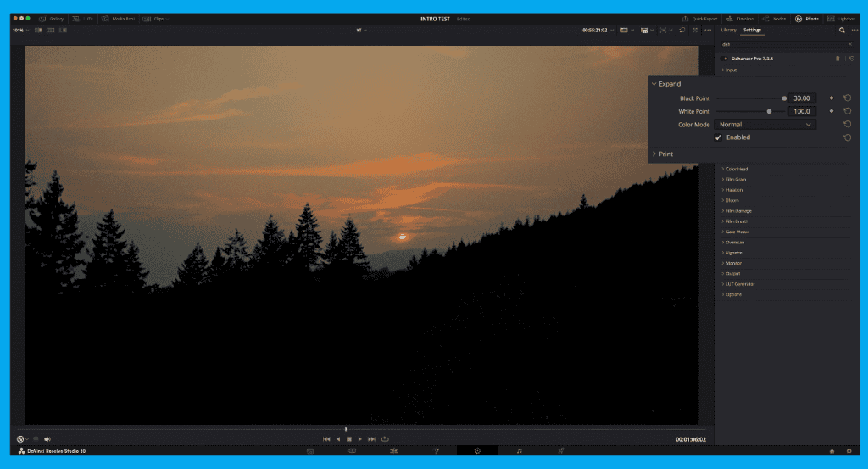868x469 pixels.
Task: Open the Lightbox view
Action: tap(843, 18)
